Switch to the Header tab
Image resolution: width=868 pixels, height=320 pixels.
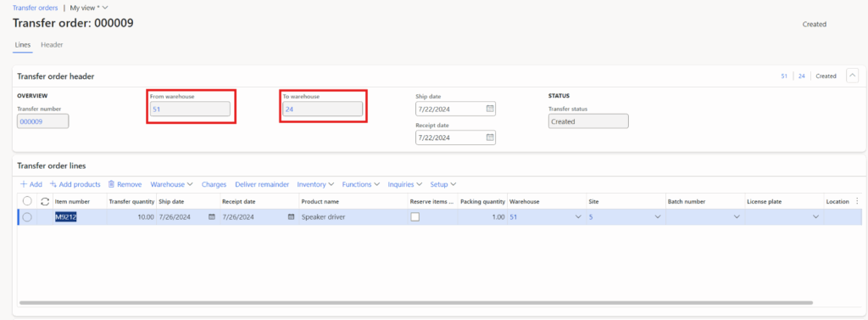(52, 45)
